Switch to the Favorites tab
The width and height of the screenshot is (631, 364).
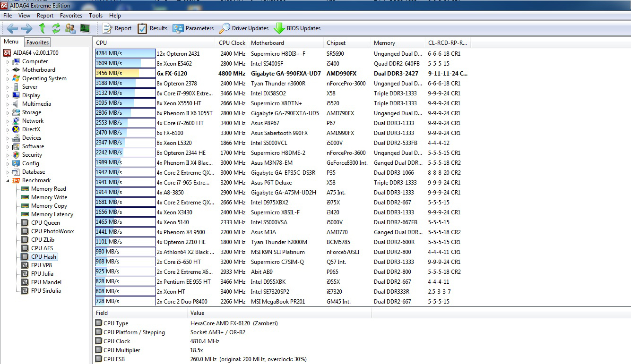click(x=37, y=42)
